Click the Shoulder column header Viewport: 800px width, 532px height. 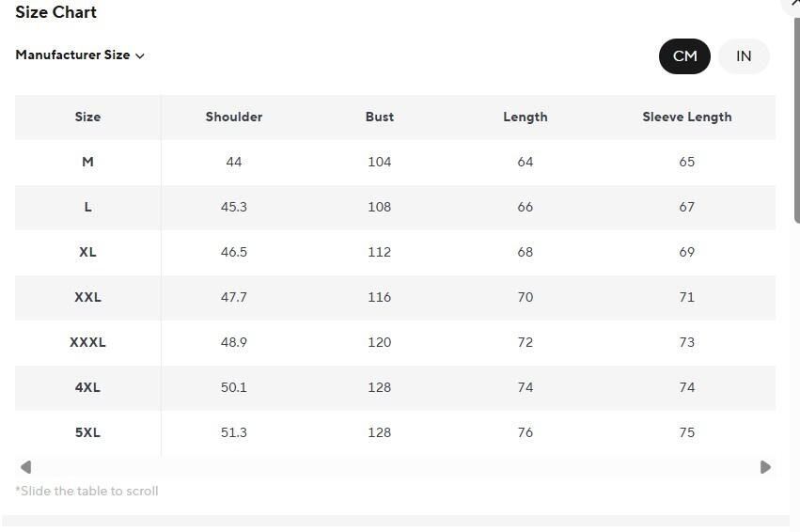pyautogui.click(x=234, y=117)
